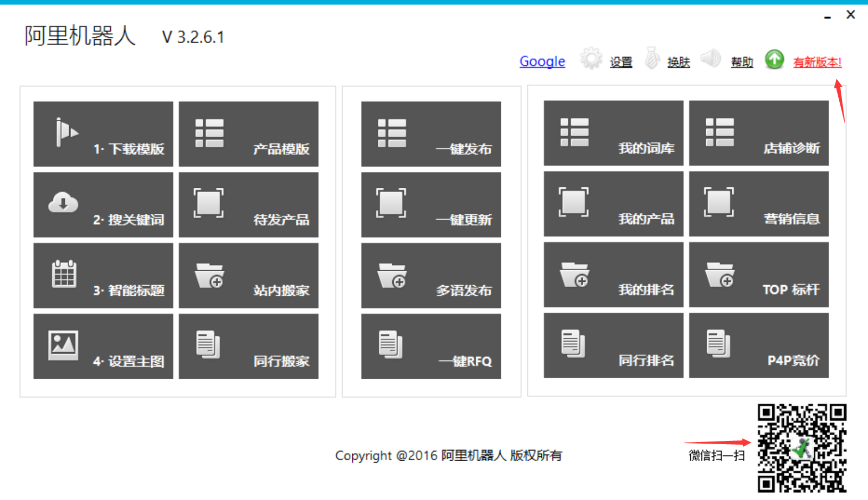Click the speaker help icon
The image size is (868, 500).
[x=711, y=57]
